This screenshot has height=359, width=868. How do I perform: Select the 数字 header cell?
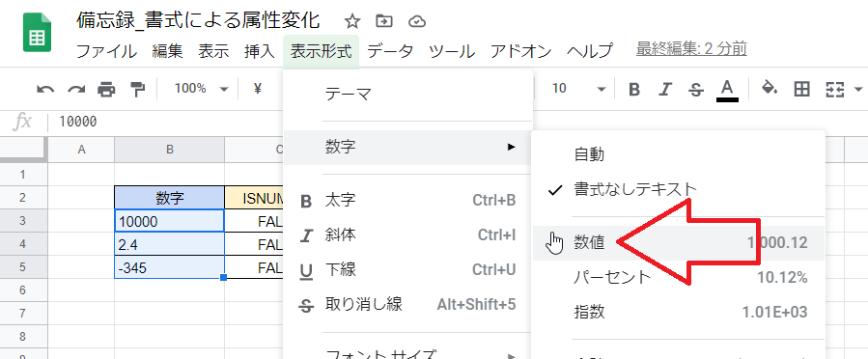coord(169,198)
